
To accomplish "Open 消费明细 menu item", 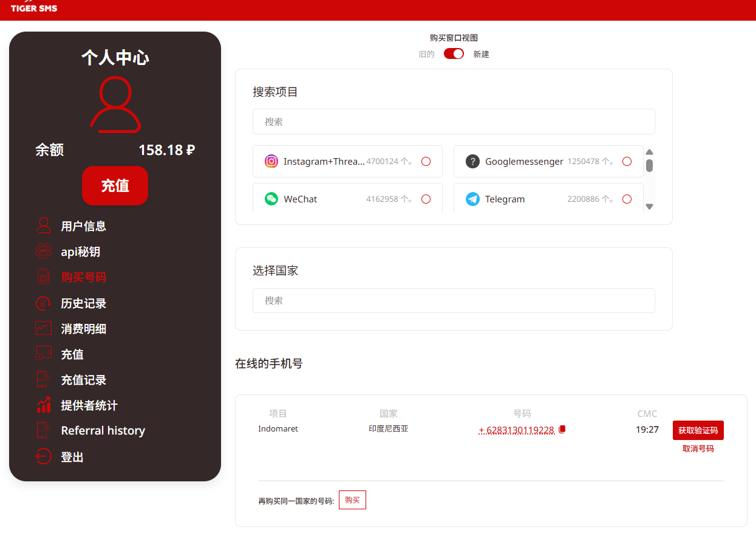I will tap(83, 329).
